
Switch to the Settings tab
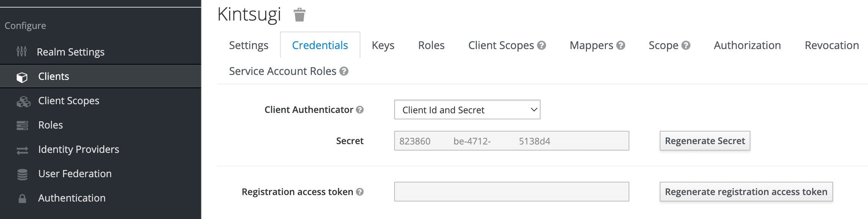[x=248, y=46]
